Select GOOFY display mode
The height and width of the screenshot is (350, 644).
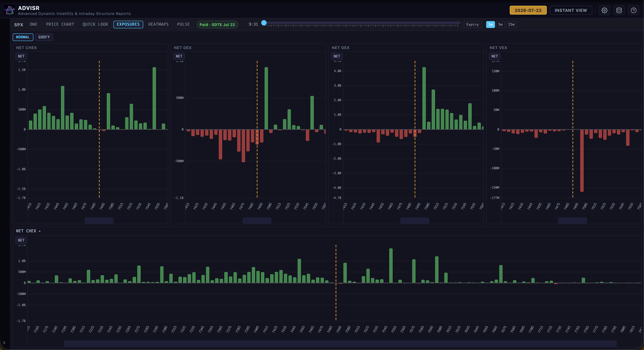point(44,37)
